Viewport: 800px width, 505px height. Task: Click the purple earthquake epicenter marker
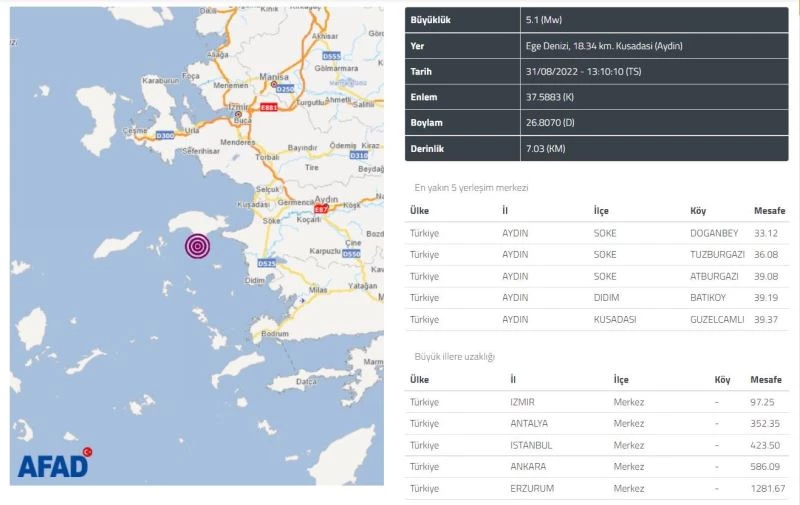197,245
